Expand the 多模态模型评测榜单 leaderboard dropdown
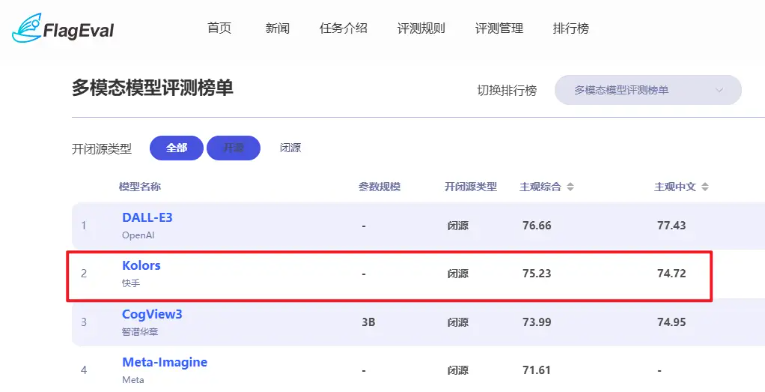 tap(648, 90)
